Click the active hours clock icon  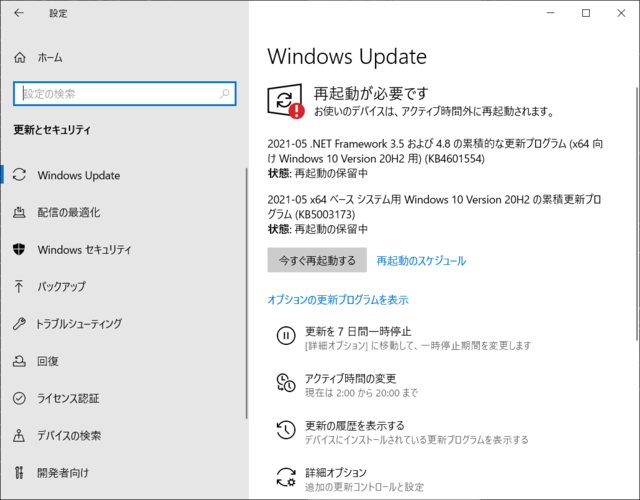286,383
